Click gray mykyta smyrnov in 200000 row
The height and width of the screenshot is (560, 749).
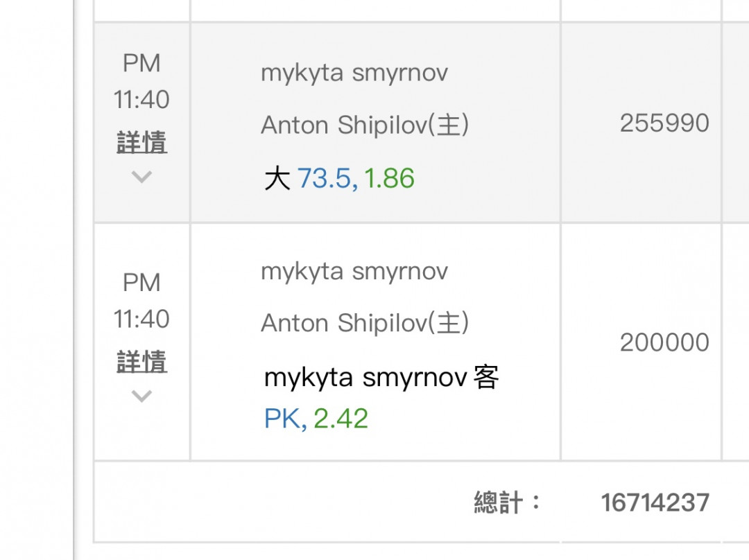coord(354,271)
